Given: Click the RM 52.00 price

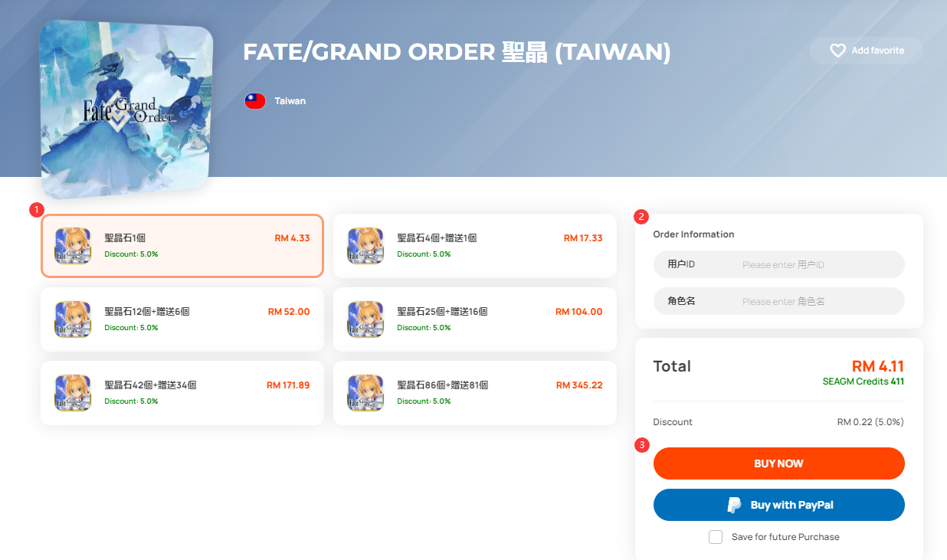Looking at the screenshot, I should pyautogui.click(x=289, y=312).
